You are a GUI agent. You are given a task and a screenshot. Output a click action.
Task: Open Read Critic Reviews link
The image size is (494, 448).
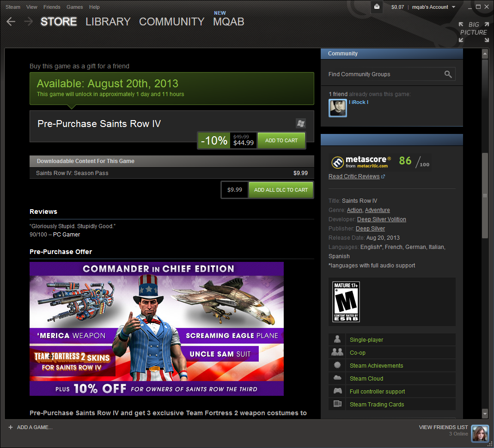click(354, 176)
